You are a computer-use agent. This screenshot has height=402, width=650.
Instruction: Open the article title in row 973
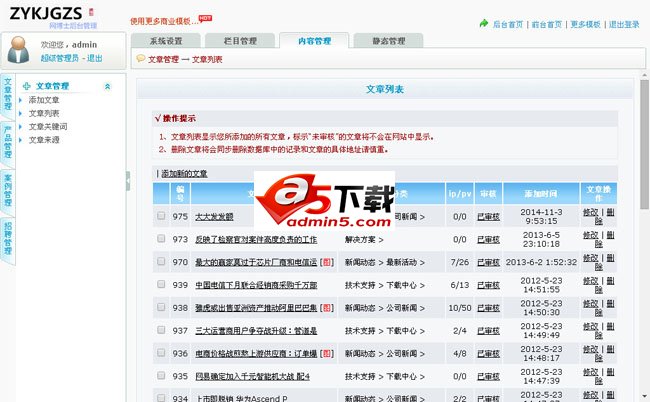click(x=256, y=240)
